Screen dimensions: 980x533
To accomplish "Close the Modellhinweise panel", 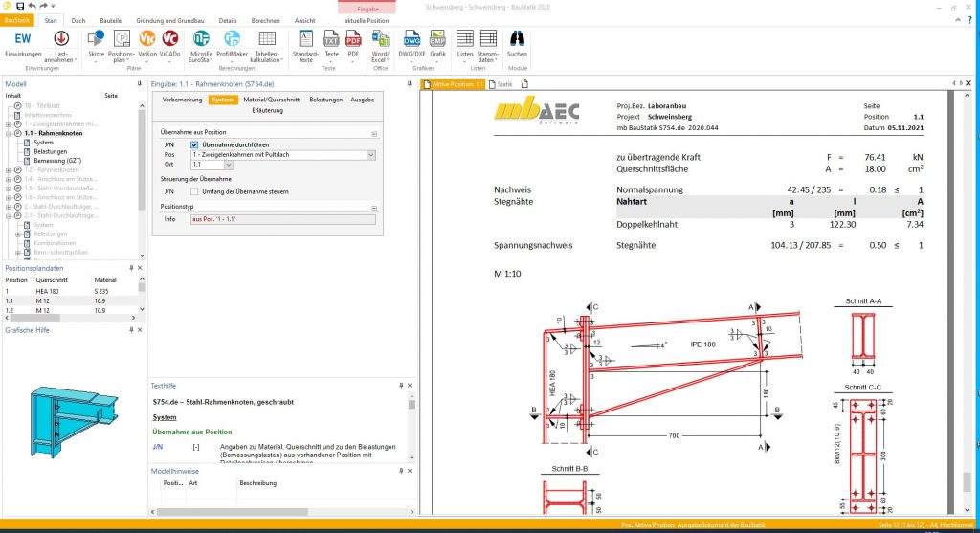I will coord(410,471).
